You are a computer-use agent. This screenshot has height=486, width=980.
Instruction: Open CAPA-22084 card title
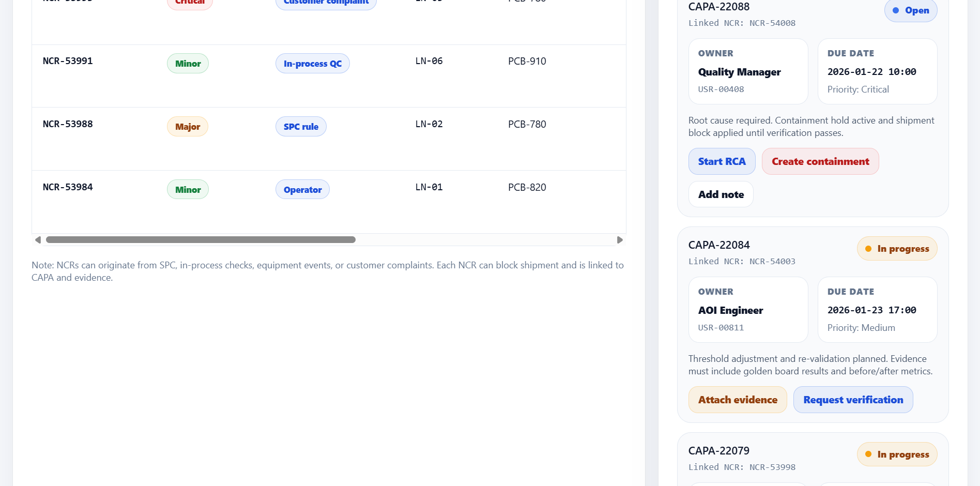coord(719,245)
